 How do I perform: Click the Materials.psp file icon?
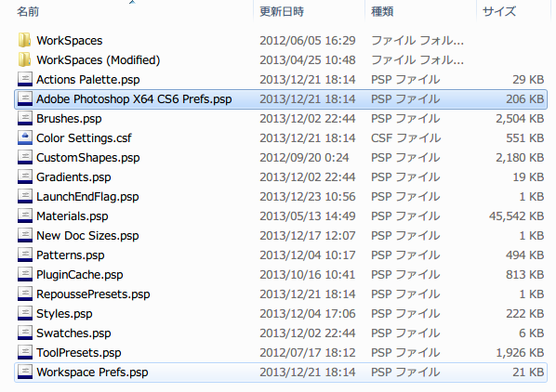25,216
